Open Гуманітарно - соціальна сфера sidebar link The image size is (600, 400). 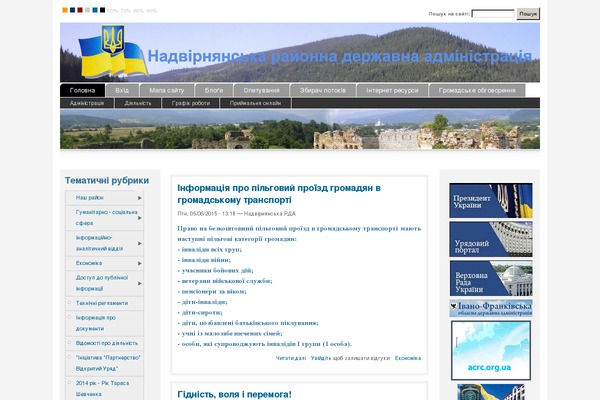click(x=106, y=217)
